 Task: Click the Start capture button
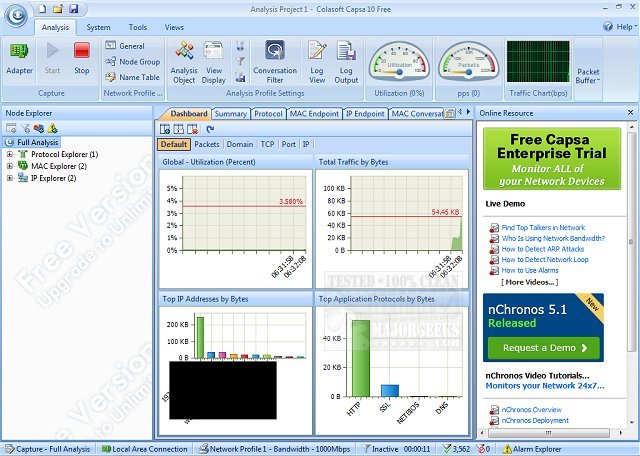click(52, 58)
